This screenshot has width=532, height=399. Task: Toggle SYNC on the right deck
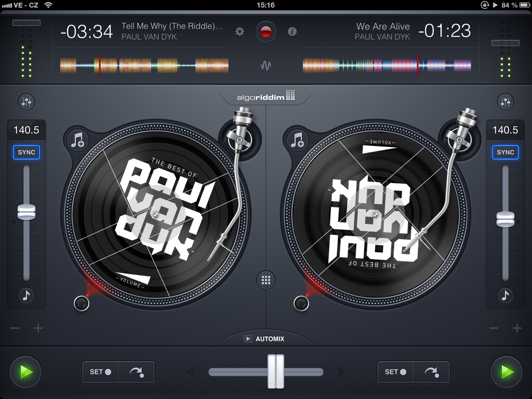[x=505, y=152]
